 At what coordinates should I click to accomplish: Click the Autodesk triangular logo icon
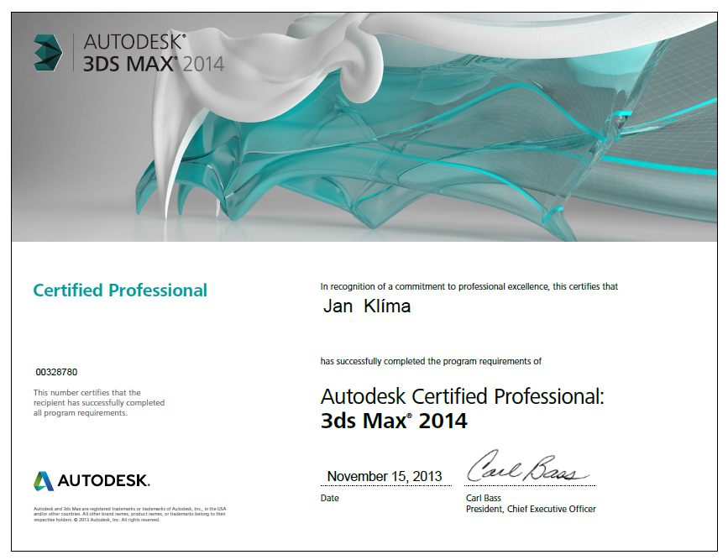click(x=44, y=481)
